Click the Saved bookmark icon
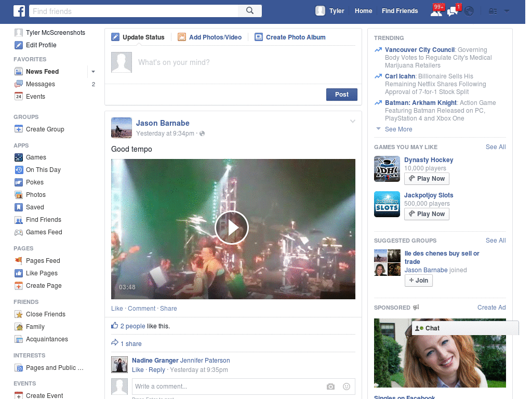The height and width of the screenshot is (399, 532). click(x=19, y=207)
